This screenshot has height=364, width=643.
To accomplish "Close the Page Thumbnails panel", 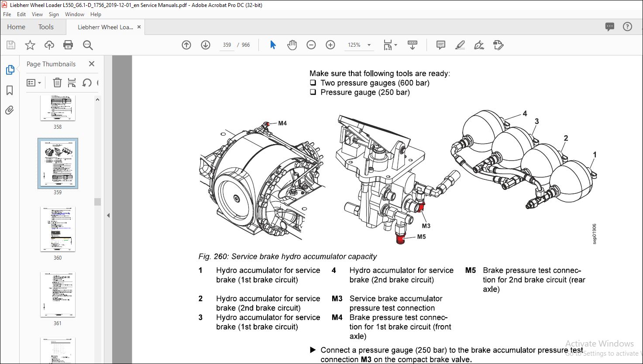I will coord(92,64).
